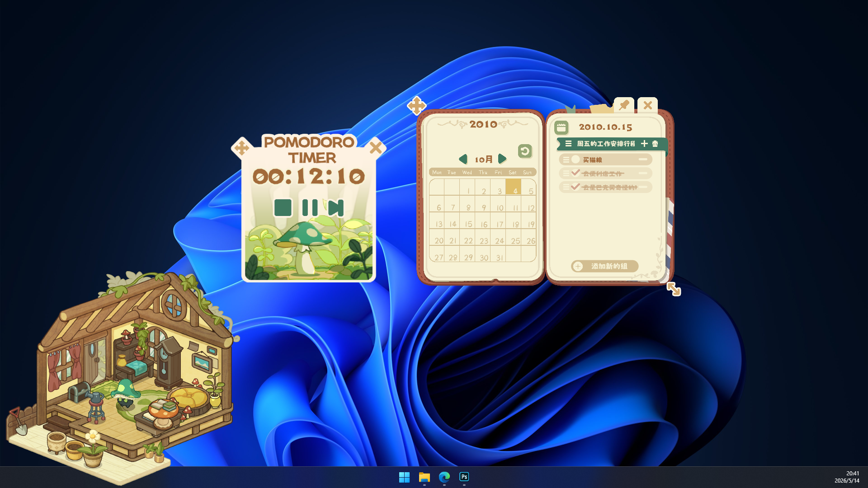Click the calendar reset-to-today icon
Viewport: 868px width, 488px height.
click(525, 151)
